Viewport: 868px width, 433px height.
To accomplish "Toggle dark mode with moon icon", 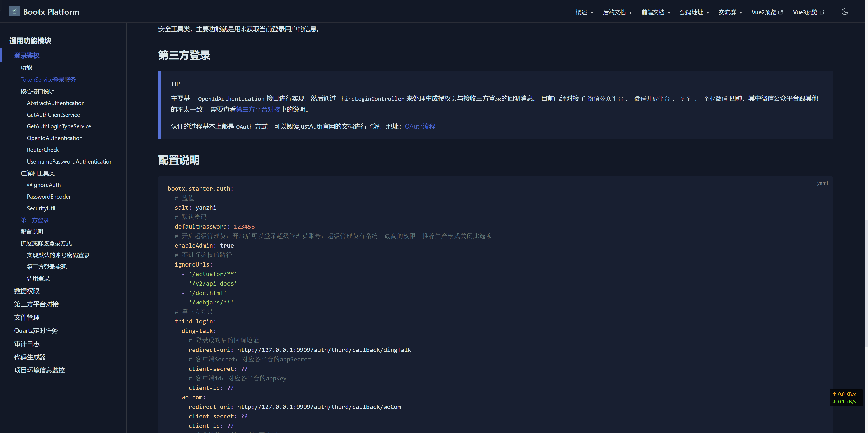I will (x=844, y=12).
